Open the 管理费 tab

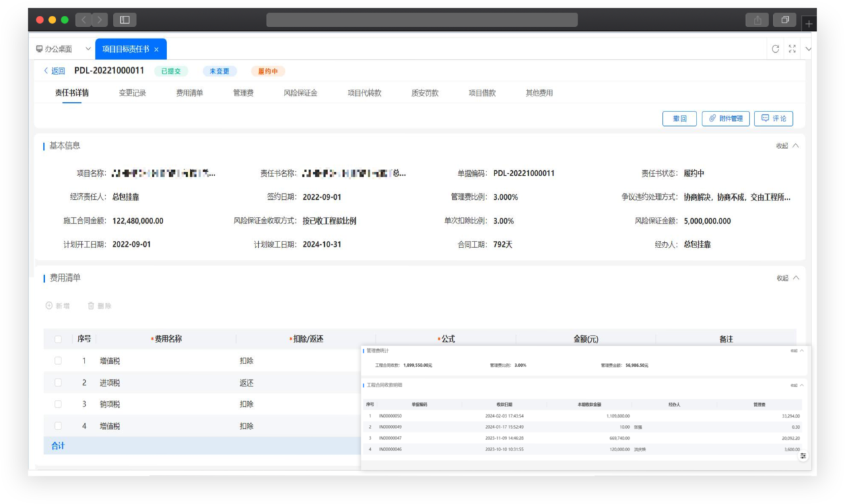click(x=244, y=93)
